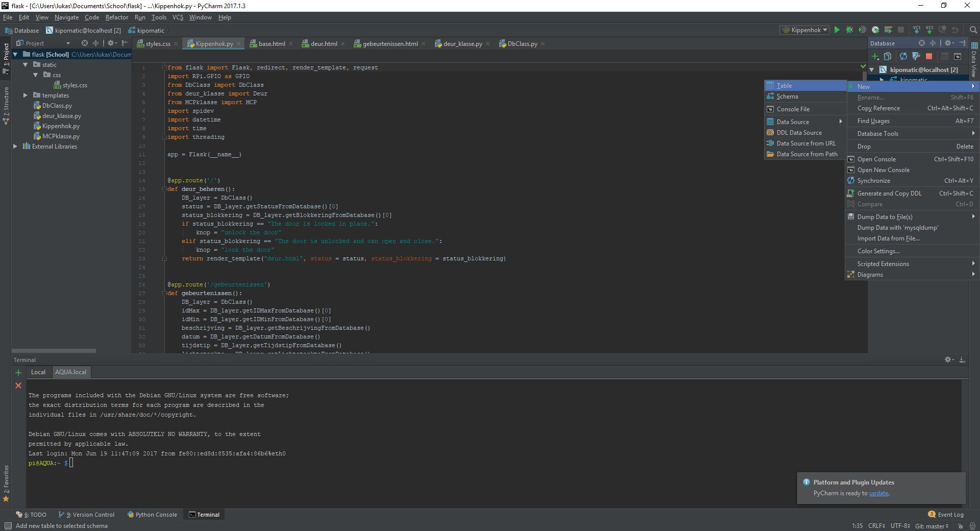Expand External Libraries in project tree
The width and height of the screenshot is (980, 531).
tap(15, 147)
